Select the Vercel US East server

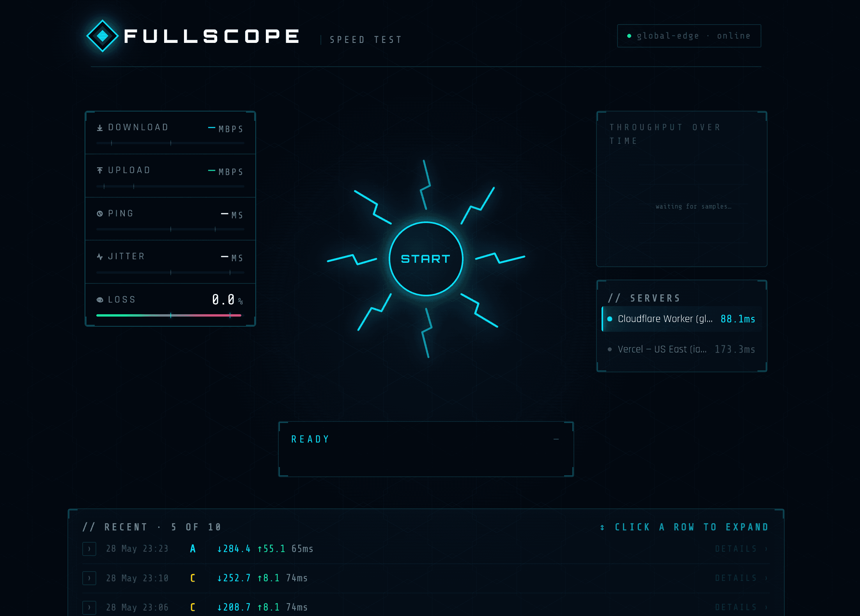coord(682,349)
